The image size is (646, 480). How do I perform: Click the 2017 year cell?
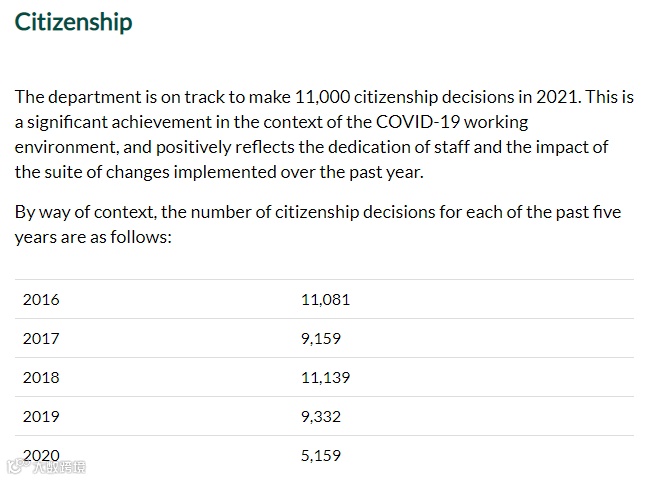(x=41, y=339)
